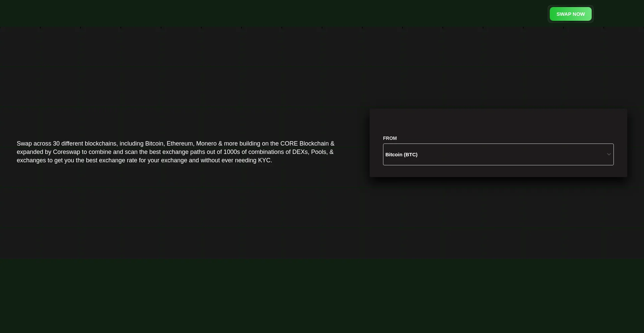Click the empty top area of the swap card
The width and height of the screenshot is (644, 333).
(498, 121)
